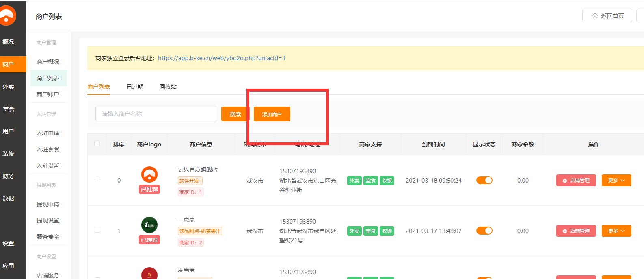This screenshot has width=644, height=279.
Task: Click the 云贝官方旗舰店 logo
Action: click(149, 174)
